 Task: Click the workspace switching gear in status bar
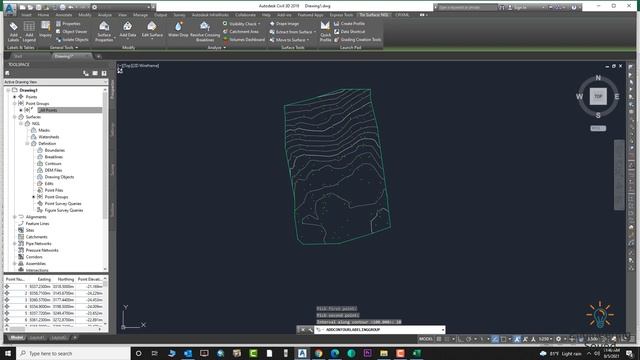(558, 339)
